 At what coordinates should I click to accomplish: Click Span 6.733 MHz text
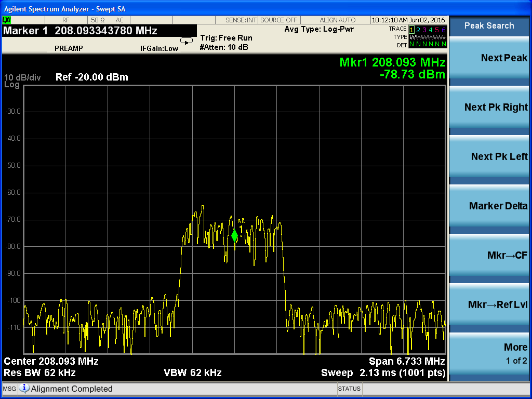(407, 361)
